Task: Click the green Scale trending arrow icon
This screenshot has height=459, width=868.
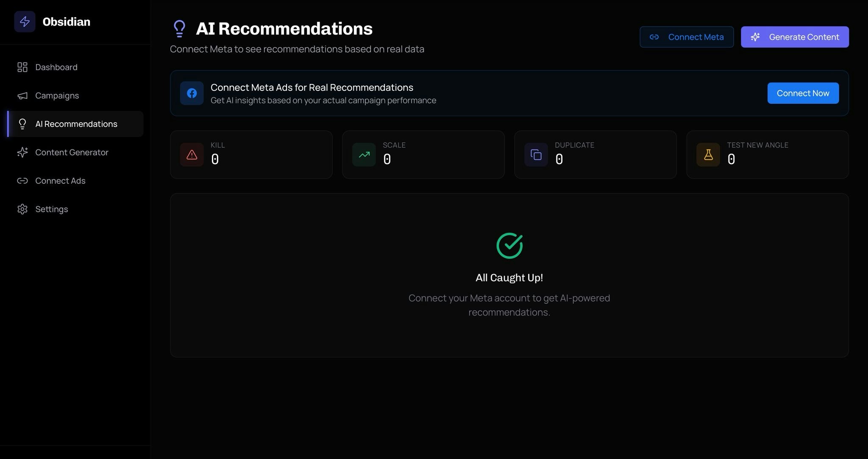Action: [364, 154]
